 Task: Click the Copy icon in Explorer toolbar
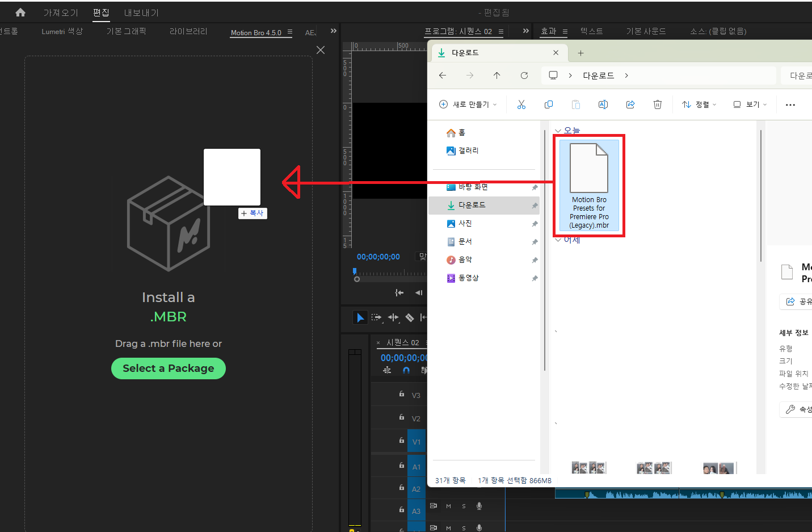549,104
